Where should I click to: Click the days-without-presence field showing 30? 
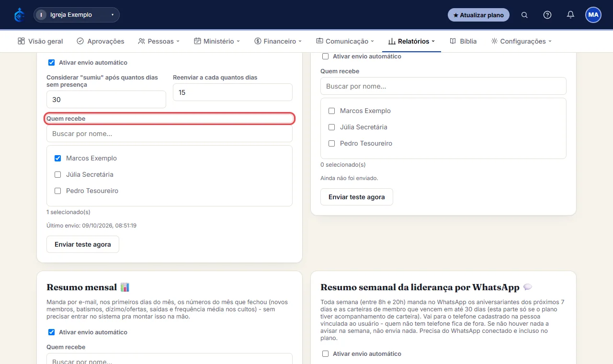[106, 100]
